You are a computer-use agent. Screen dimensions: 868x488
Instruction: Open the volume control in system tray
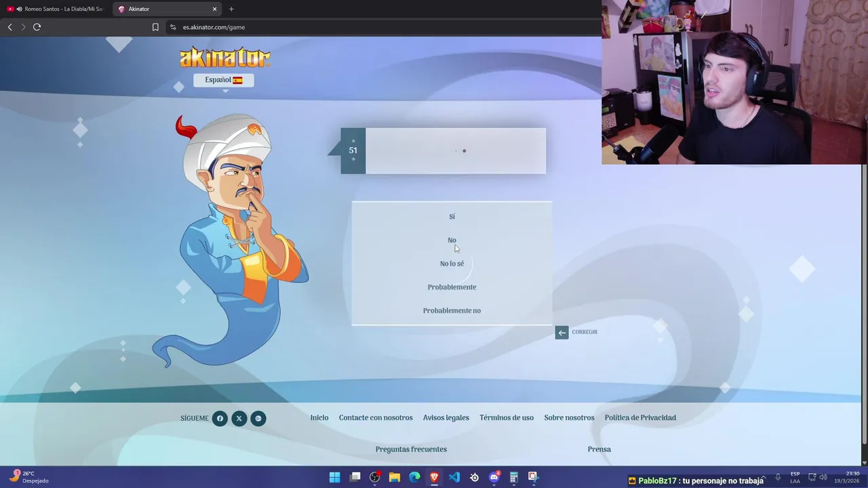(823, 477)
